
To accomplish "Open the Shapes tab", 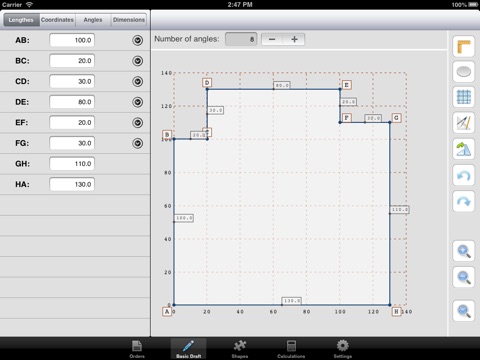I will tap(240, 349).
